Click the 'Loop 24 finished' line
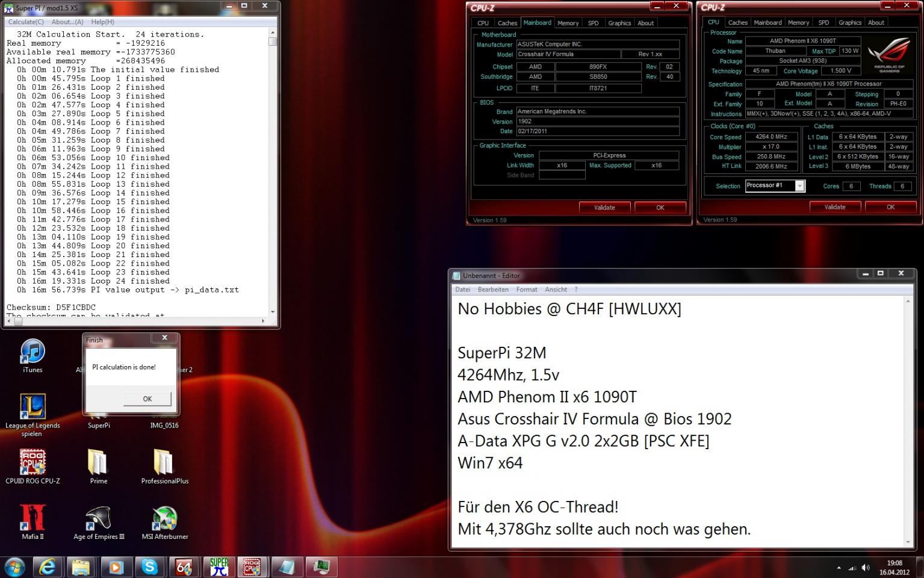924x578 pixels. coord(93,281)
